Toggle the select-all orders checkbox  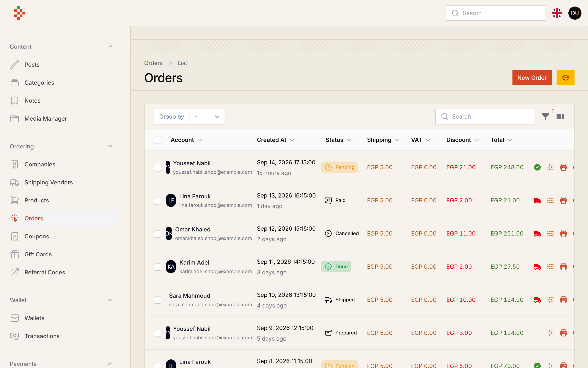click(x=157, y=140)
